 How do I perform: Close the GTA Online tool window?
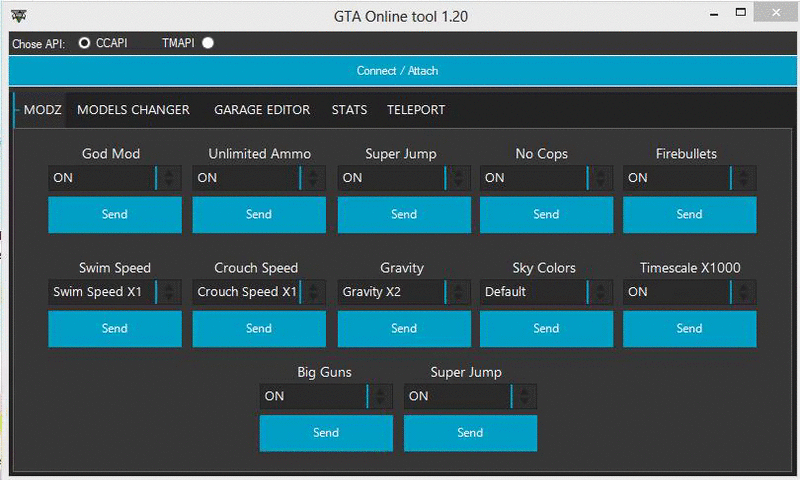(x=776, y=12)
